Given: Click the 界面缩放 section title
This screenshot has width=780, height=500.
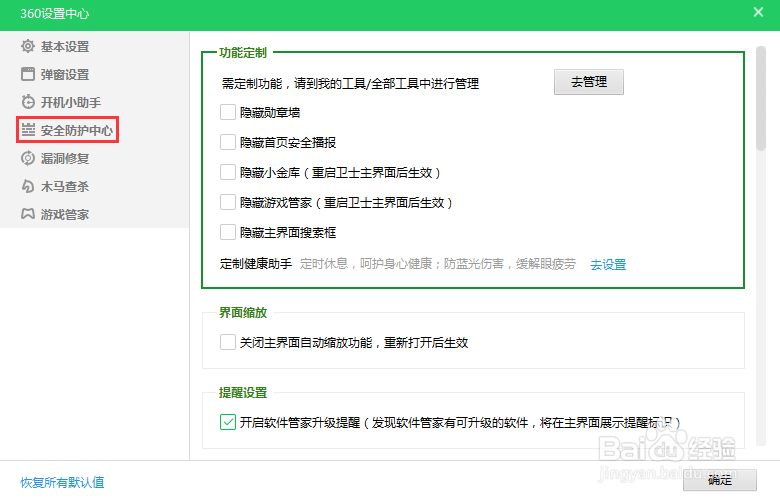Looking at the screenshot, I should point(243,312).
